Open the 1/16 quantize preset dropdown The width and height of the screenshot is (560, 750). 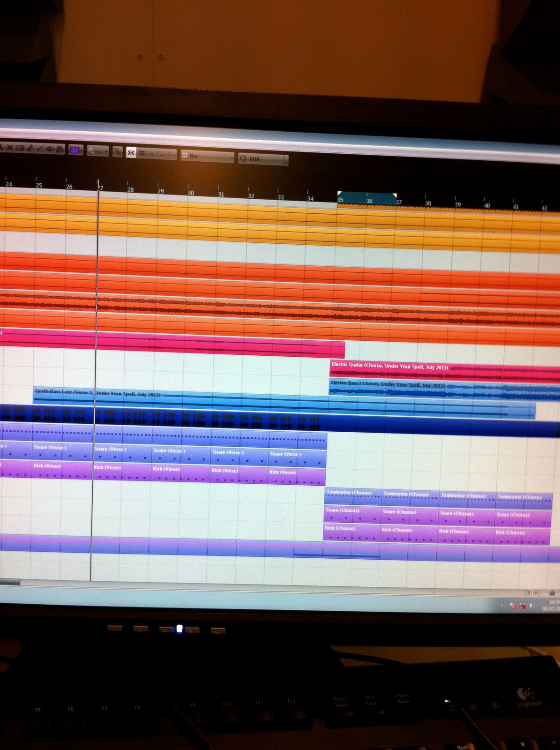[262, 159]
